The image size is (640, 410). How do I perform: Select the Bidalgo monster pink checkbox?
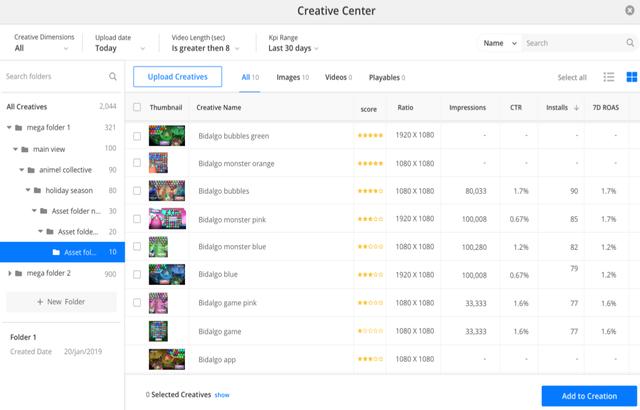point(137,219)
